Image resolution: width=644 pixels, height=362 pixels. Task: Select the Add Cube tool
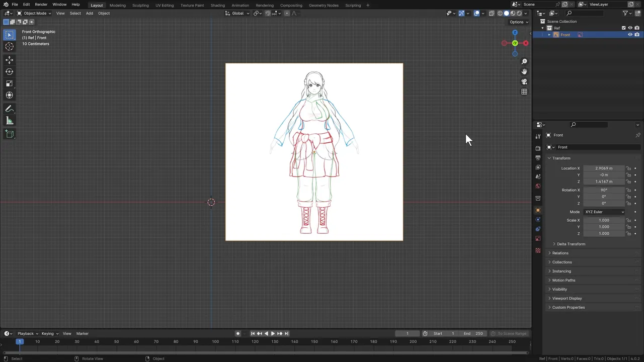[x=9, y=134]
